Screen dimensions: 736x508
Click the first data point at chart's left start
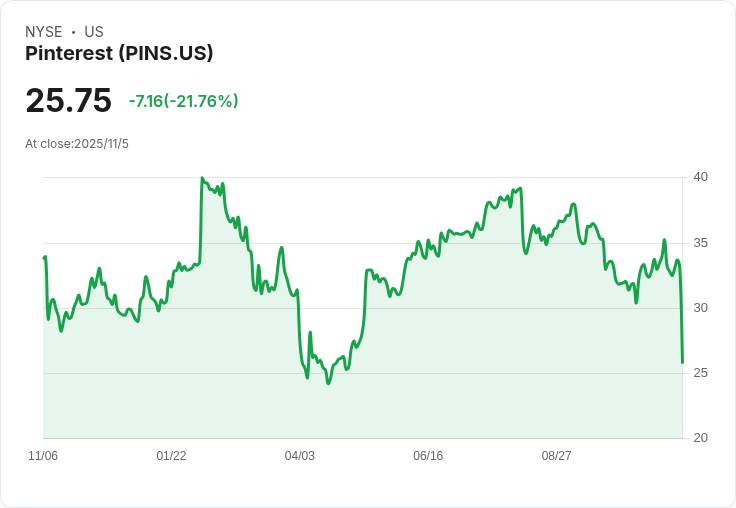[44, 258]
